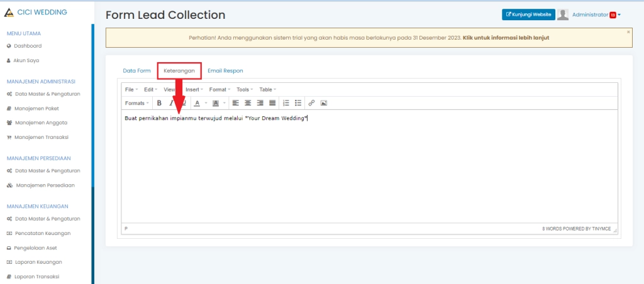Image resolution: width=644 pixels, height=284 pixels.
Task: Open Pengelolaan Aset
Action: pyautogui.click(x=36, y=248)
